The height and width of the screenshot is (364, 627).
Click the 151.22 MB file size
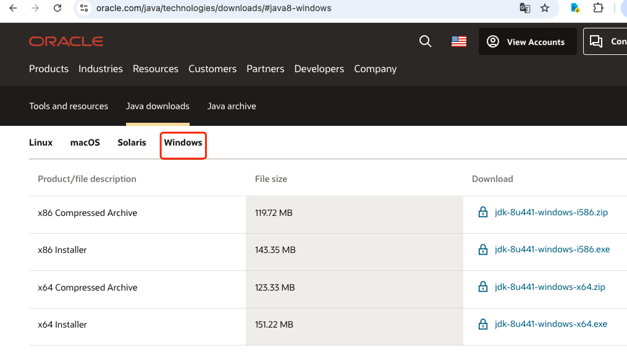click(x=274, y=325)
